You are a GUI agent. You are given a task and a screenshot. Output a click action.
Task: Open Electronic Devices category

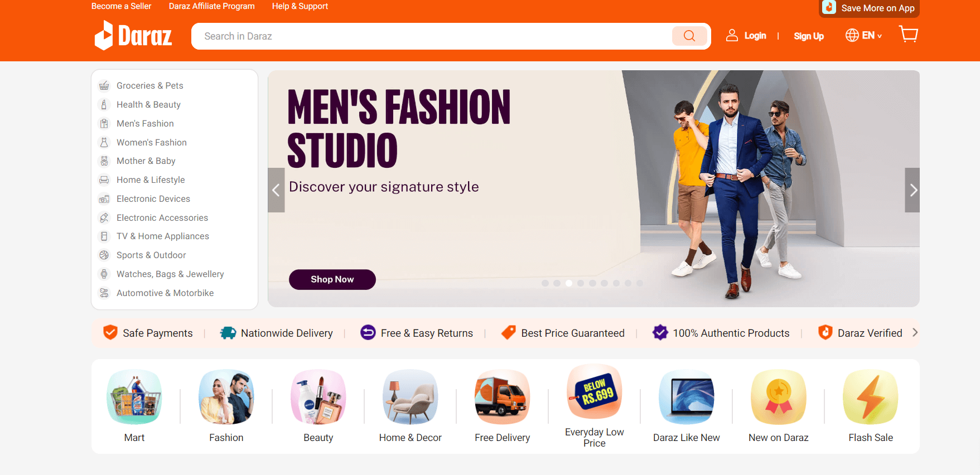[153, 198]
